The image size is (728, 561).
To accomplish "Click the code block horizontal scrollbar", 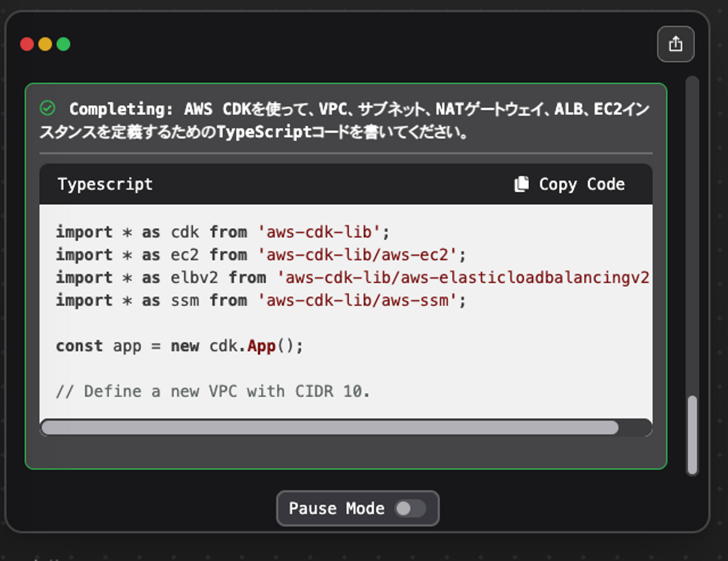I will (x=330, y=428).
